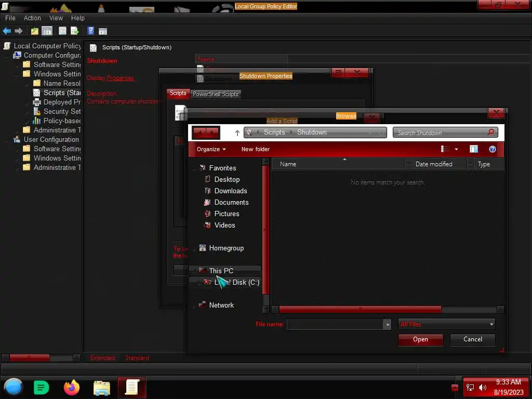Click the network icon in system tray
This screenshot has height=399, width=532.
pos(470,388)
